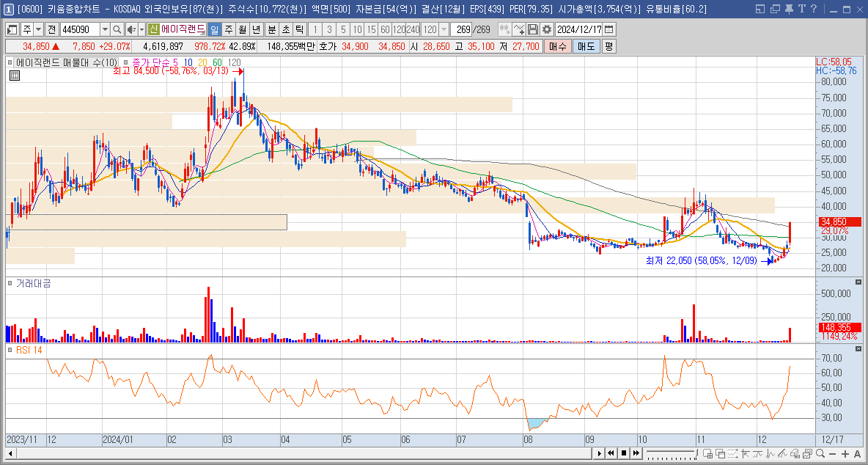Open the 120 interval dropdown arrow
This screenshot has height=465, width=868.
(444, 29)
